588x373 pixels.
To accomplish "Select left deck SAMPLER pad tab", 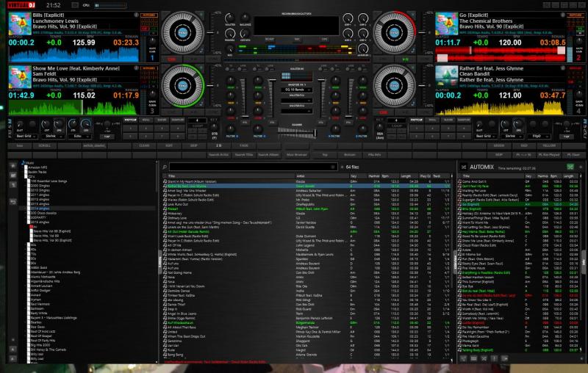I will click(178, 120).
